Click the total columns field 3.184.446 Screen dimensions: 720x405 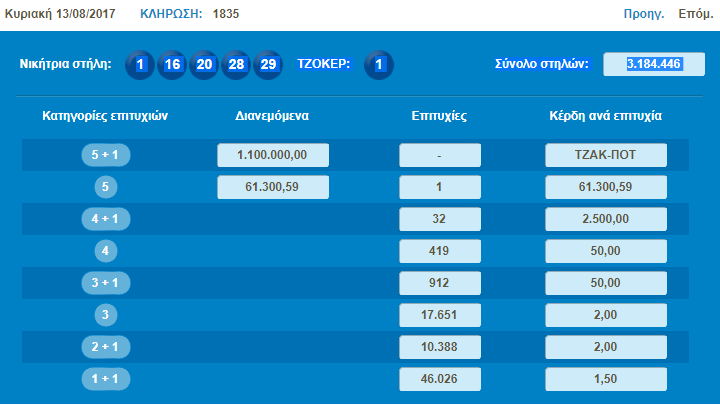654,65
